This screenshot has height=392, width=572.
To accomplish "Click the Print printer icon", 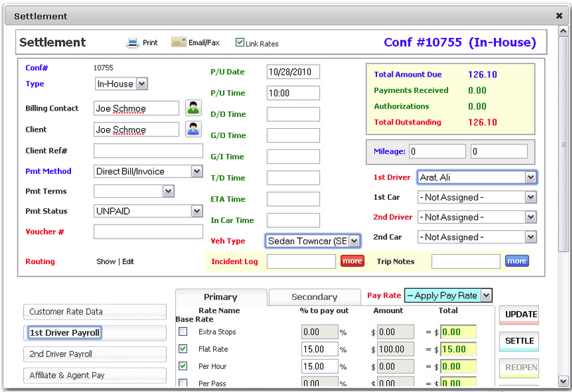I will 132,42.
